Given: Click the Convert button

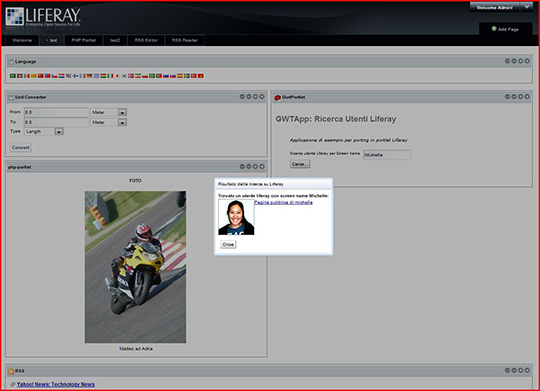Looking at the screenshot, I should [21, 147].
